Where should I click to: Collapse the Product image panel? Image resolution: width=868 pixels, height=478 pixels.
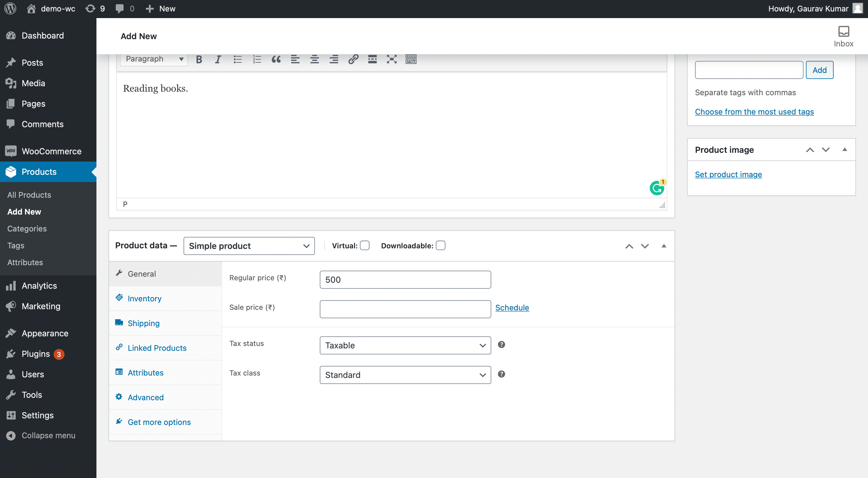point(844,149)
